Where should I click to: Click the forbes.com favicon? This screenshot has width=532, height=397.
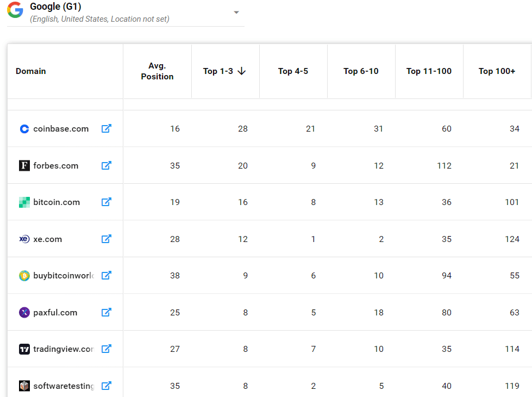pos(24,166)
